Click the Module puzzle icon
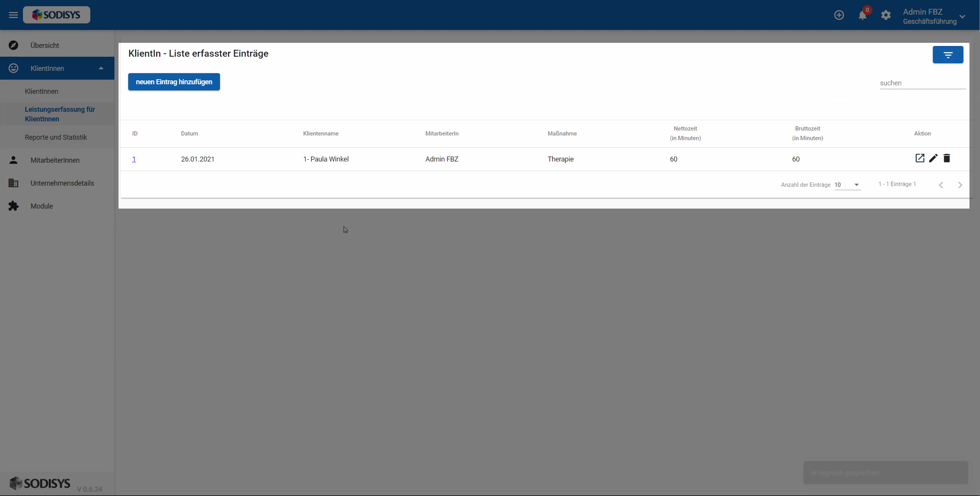 click(x=13, y=206)
